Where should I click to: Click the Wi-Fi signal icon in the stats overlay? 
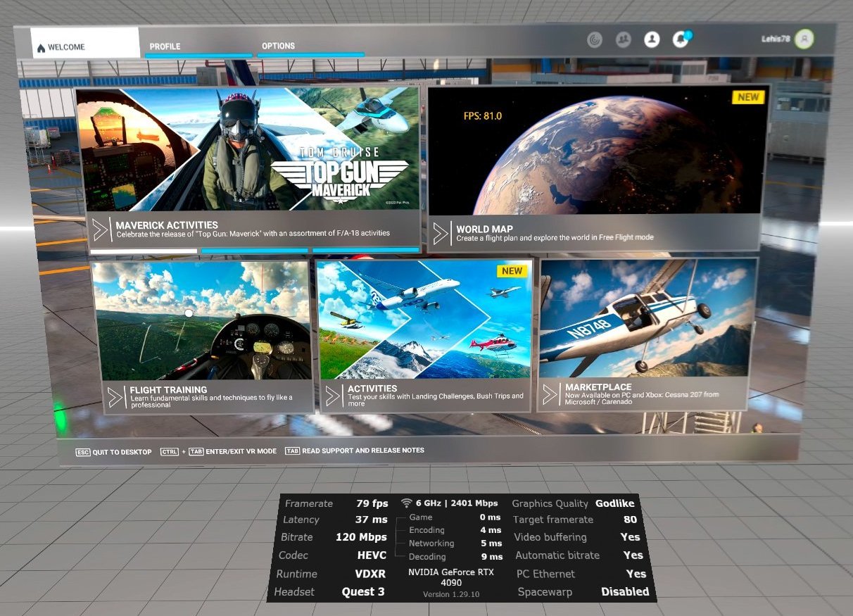click(406, 503)
